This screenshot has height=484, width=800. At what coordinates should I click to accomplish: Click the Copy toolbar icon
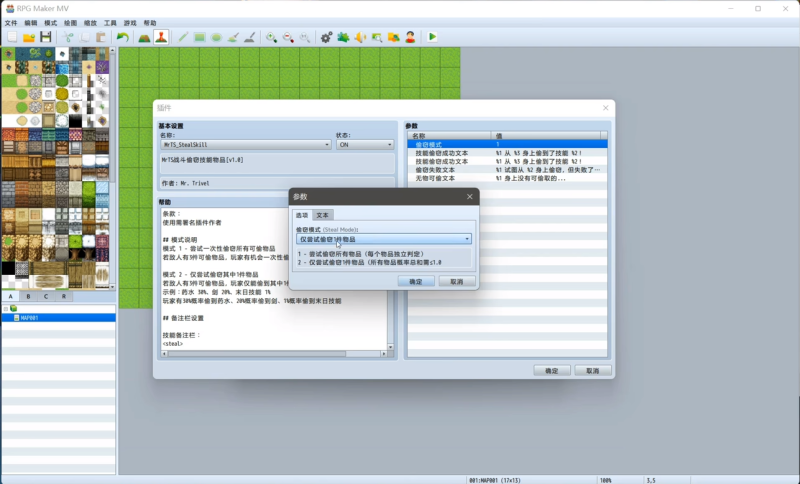85,37
